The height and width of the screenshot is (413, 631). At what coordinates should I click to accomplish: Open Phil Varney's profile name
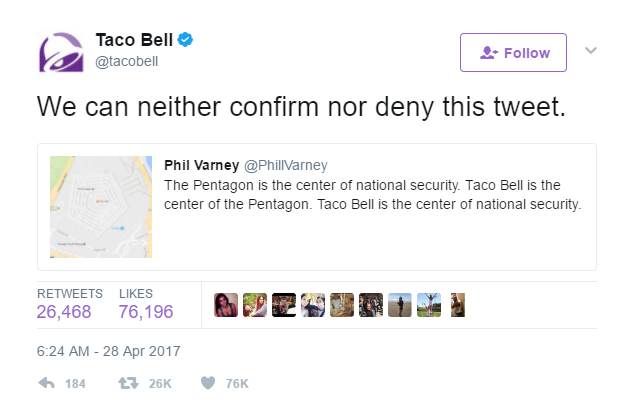tap(202, 165)
